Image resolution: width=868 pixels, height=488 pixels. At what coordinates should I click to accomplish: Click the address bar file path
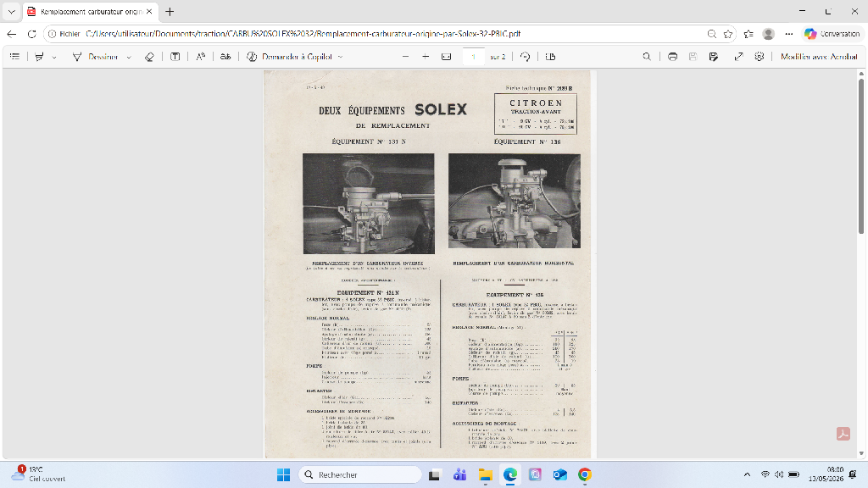(x=303, y=34)
